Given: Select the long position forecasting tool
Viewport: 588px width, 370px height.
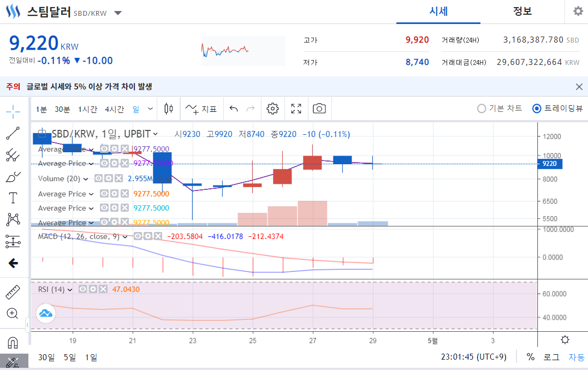Looking at the screenshot, I should click(x=13, y=241).
